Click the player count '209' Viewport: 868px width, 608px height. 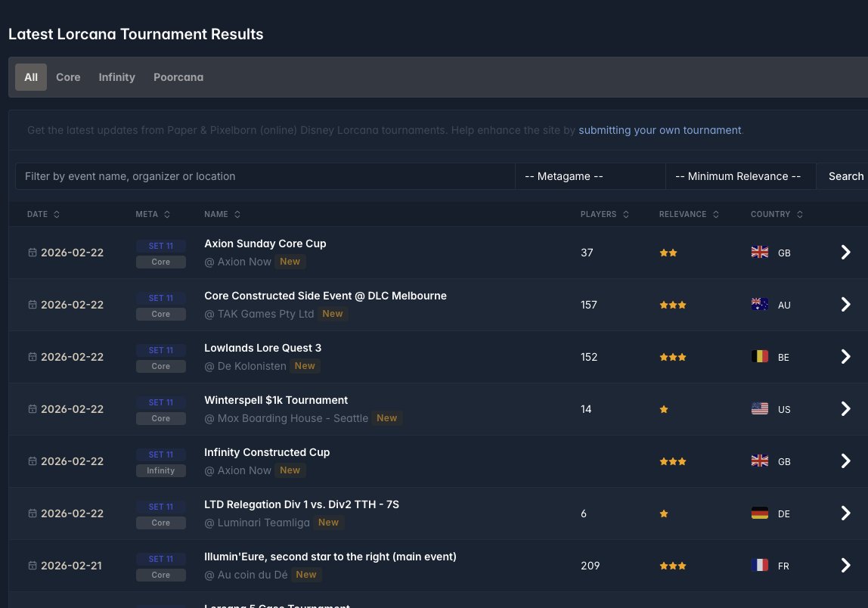[x=590, y=566]
